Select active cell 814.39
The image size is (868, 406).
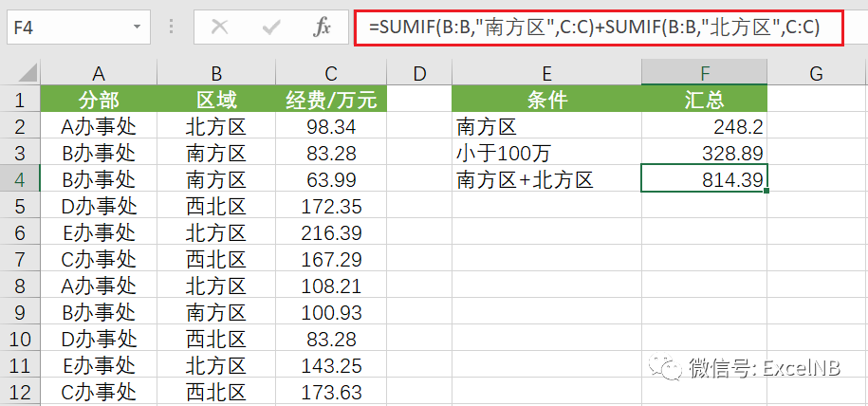tap(704, 178)
